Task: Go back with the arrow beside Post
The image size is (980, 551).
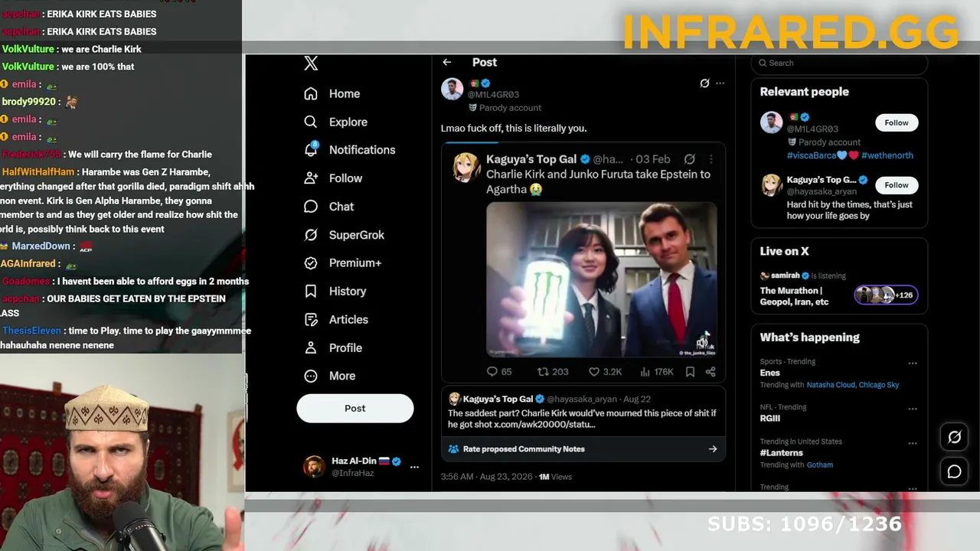Action: pos(447,62)
